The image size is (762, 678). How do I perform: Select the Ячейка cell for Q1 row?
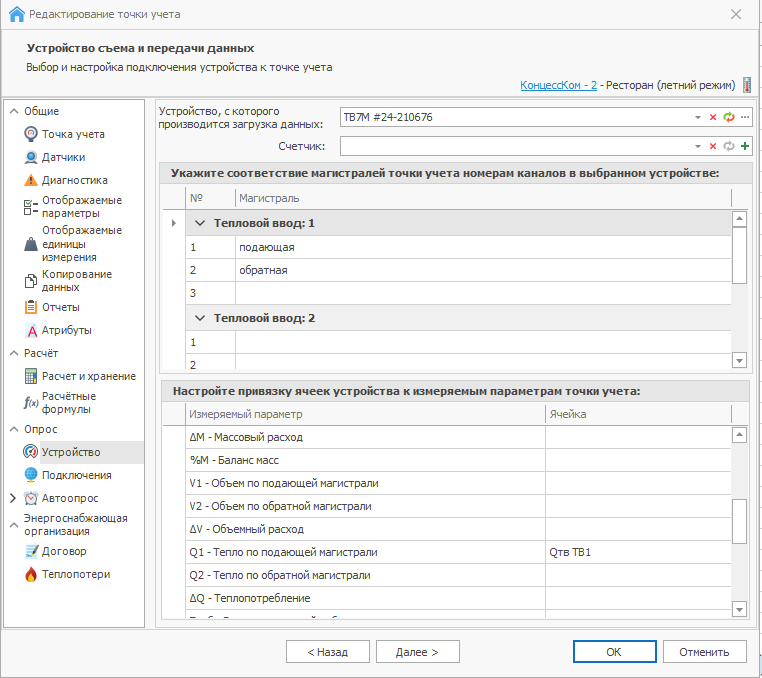(x=637, y=552)
